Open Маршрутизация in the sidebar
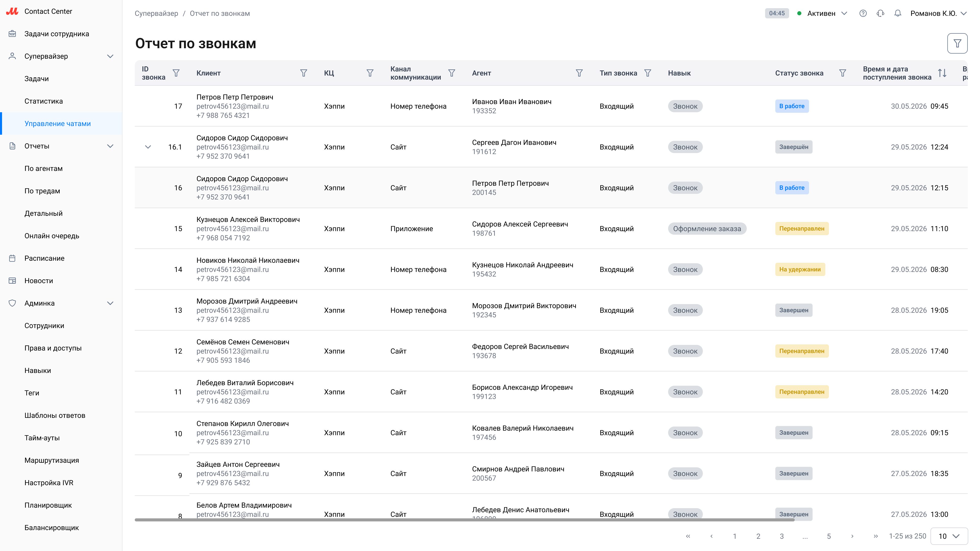The image size is (980, 551). pyautogui.click(x=52, y=460)
